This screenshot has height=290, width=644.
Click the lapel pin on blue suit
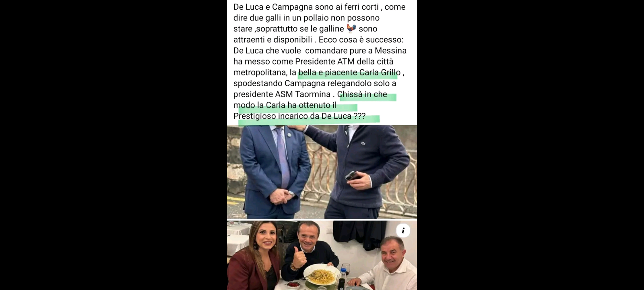(289, 135)
